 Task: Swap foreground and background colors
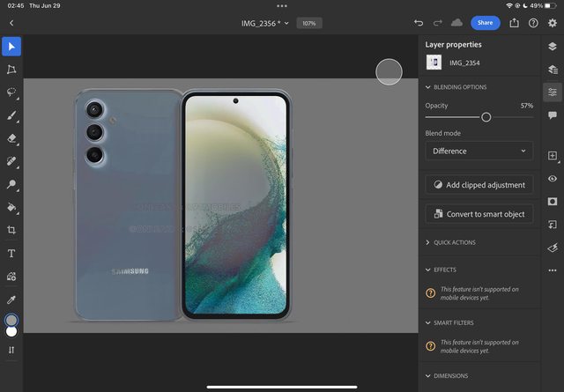pyautogui.click(x=11, y=350)
